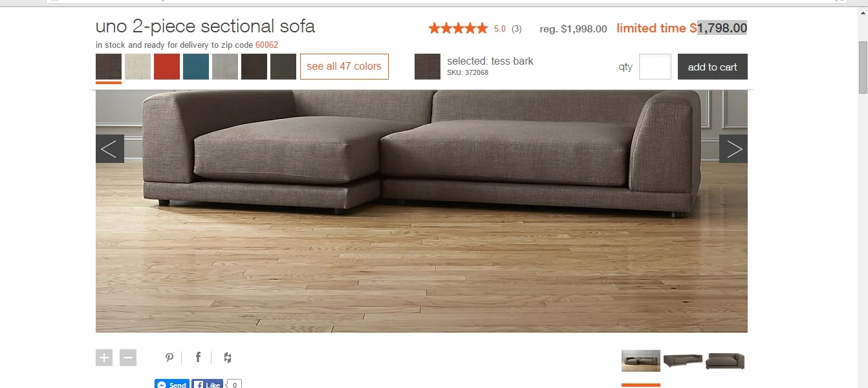View the second sofa thumbnail
This screenshot has width=868, height=388.
click(x=683, y=360)
